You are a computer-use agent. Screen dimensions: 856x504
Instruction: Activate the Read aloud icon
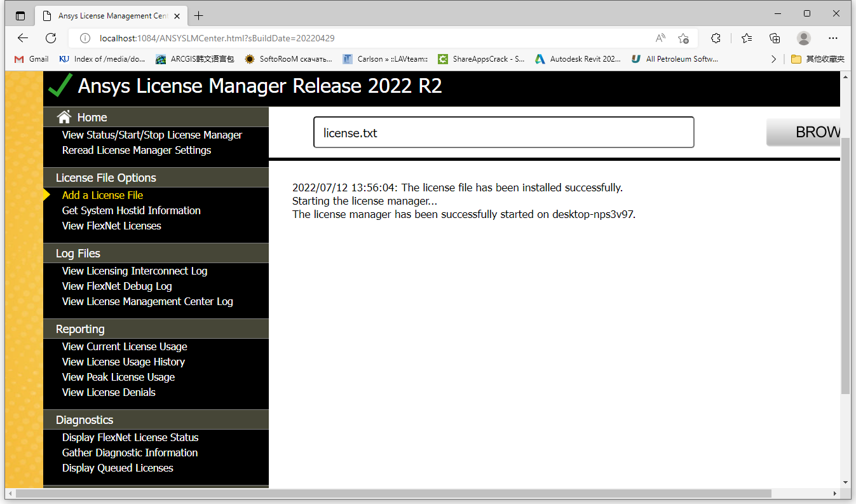click(661, 38)
